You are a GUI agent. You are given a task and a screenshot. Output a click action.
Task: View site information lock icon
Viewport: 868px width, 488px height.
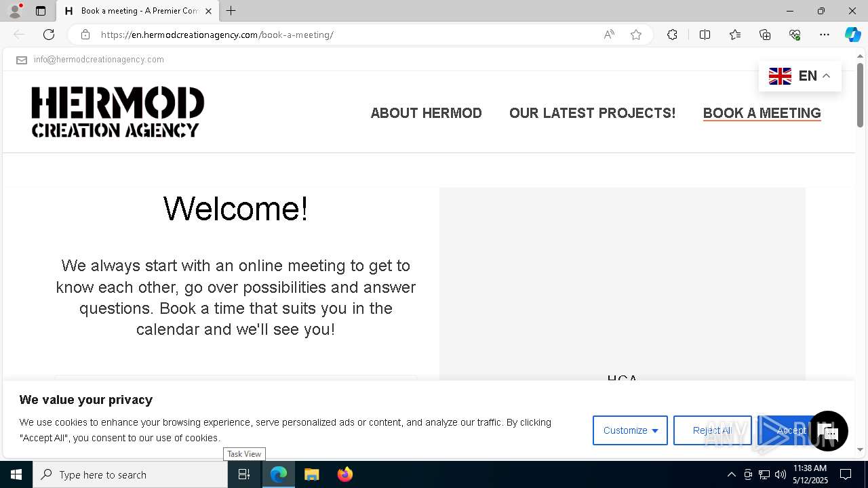pos(85,35)
